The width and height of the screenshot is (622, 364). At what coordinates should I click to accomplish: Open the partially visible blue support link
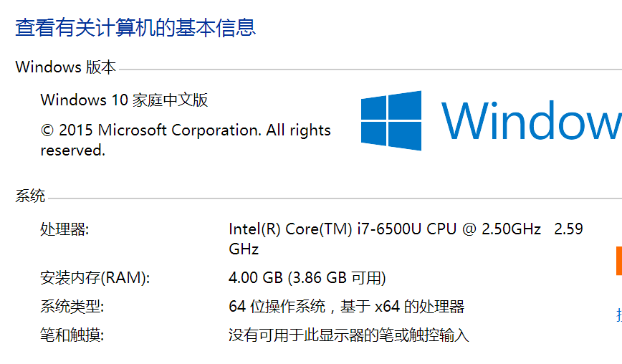click(618, 314)
